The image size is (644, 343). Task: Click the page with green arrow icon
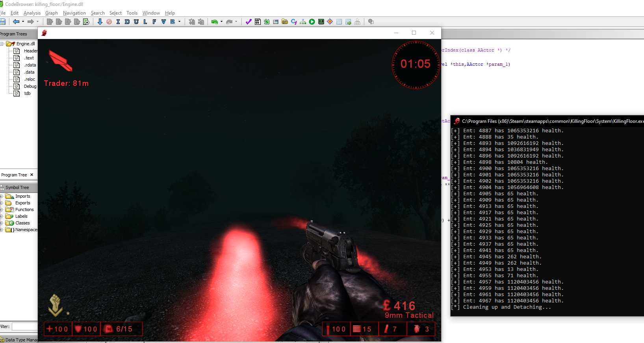(x=348, y=22)
